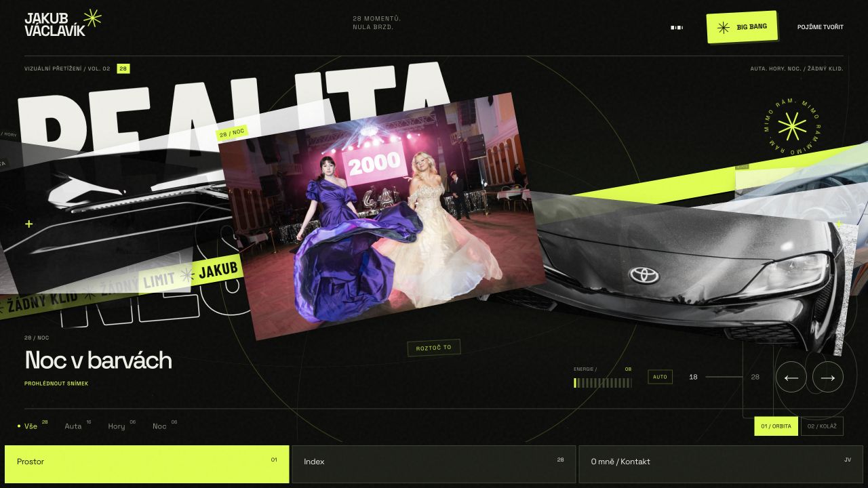The width and height of the screenshot is (868, 488).
Task: Click the 18 to 28 photo progress line
Action: tap(724, 377)
